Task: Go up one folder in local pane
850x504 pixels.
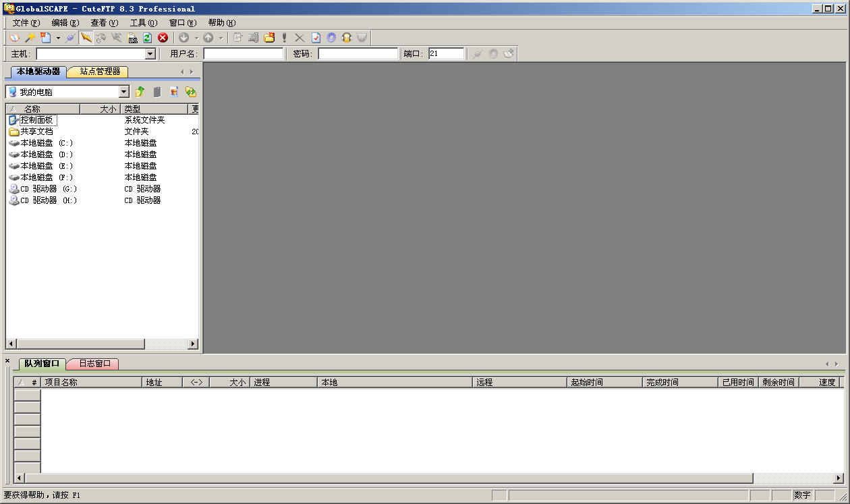Action: 140,92
